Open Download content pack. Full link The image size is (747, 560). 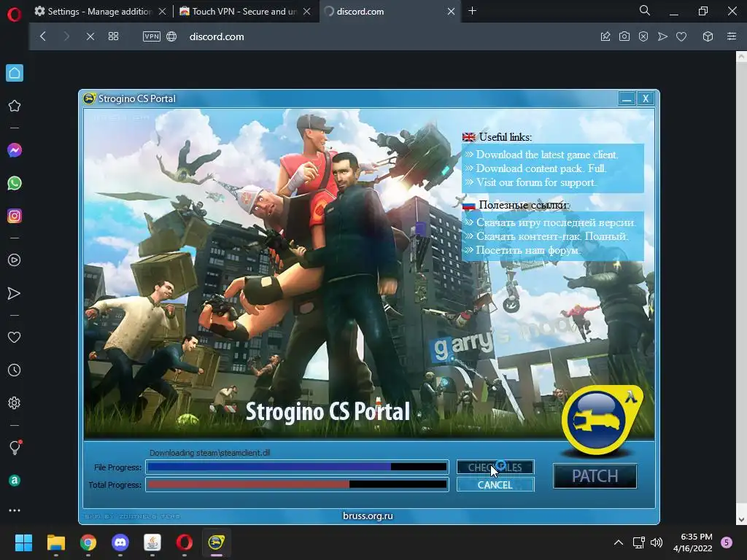pos(541,168)
